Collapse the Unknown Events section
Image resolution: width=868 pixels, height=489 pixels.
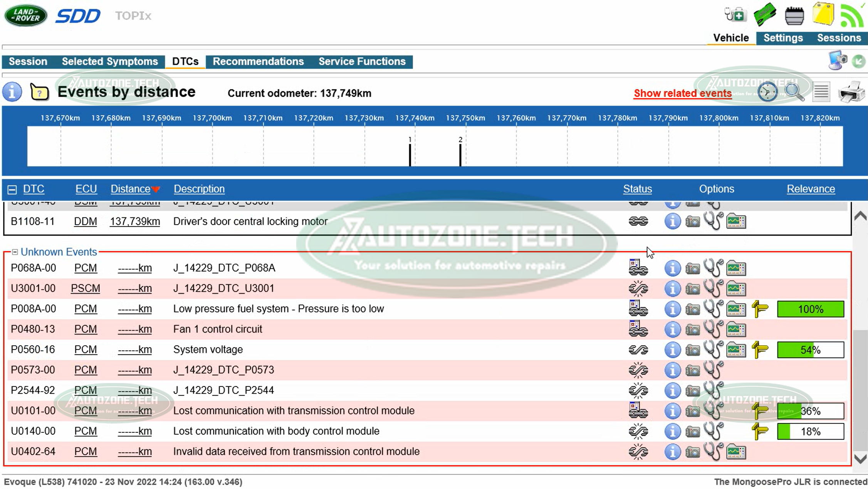point(15,252)
